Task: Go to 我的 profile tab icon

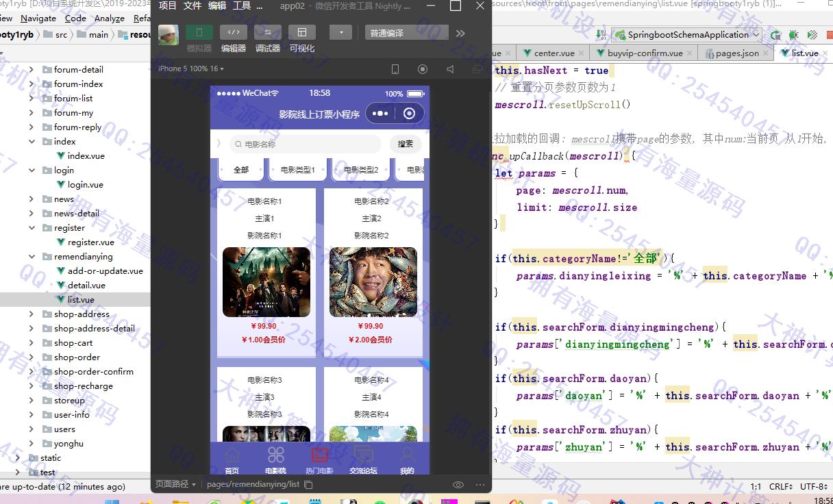Action: (407, 455)
